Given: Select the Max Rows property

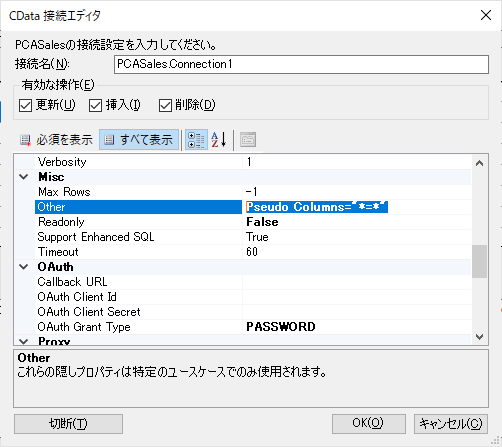Looking at the screenshot, I should 138,192.
